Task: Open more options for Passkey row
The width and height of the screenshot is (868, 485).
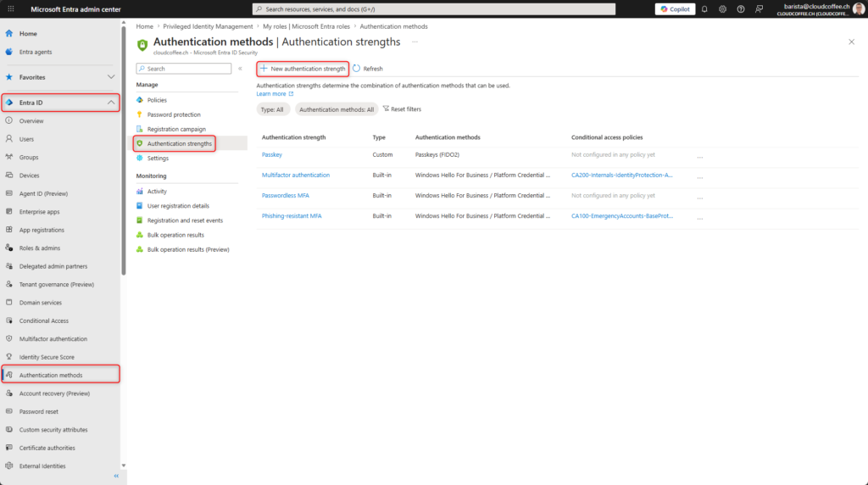Action: pos(699,157)
